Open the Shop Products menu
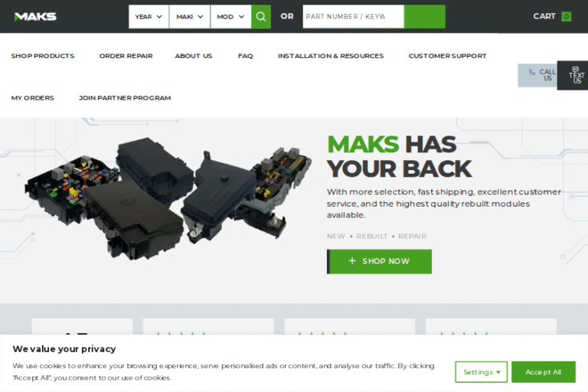588x392 pixels. coord(43,56)
